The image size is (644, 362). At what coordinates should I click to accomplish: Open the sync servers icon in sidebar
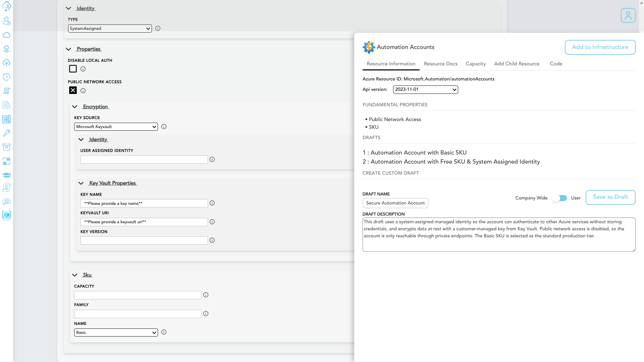click(x=6, y=161)
